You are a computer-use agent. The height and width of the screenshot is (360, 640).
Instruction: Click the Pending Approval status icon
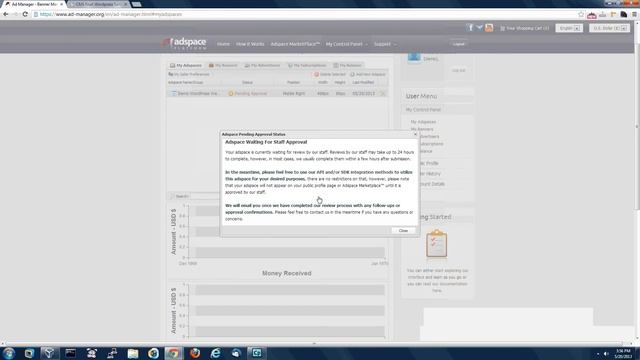tap(231, 93)
